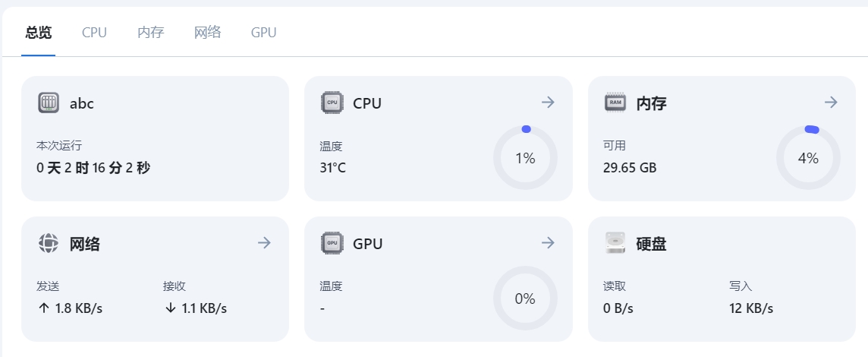Screen dimensions: 868x357
Task: Click the CPU 1% usage ring
Action: coord(525,159)
